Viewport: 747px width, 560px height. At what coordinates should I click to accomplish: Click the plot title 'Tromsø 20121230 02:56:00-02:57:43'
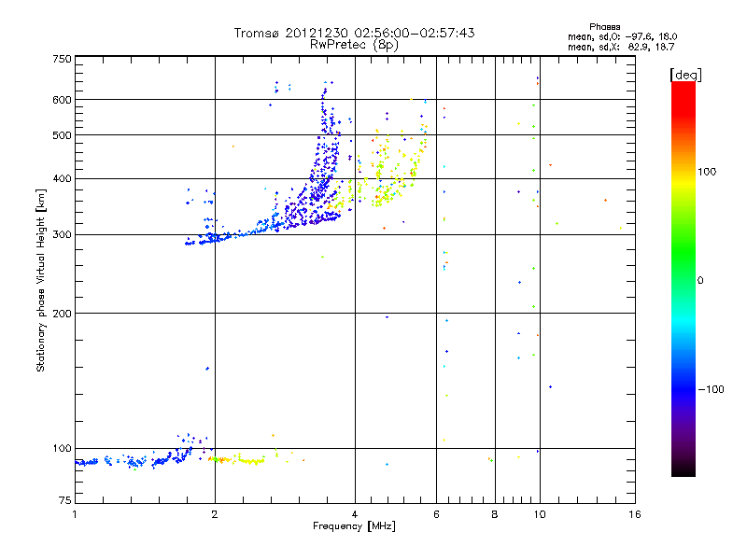354,33
